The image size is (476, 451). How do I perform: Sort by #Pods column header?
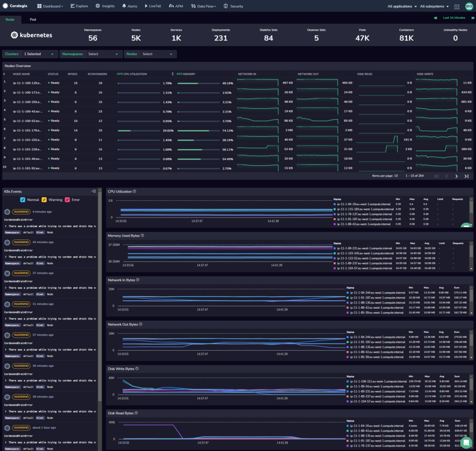pos(73,74)
